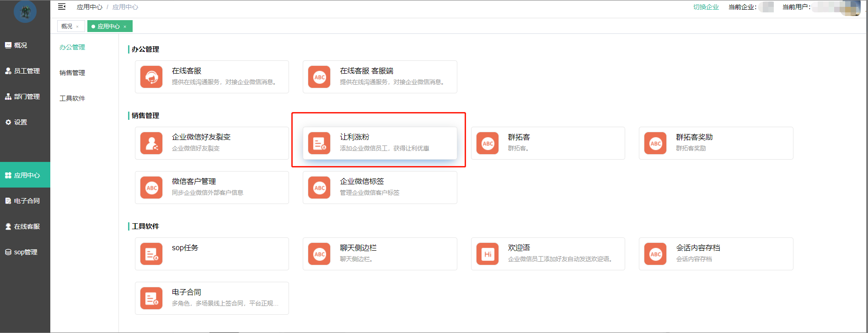Open the 电子合同 app card icon
This screenshot has width=868, height=333.
[151, 298]
